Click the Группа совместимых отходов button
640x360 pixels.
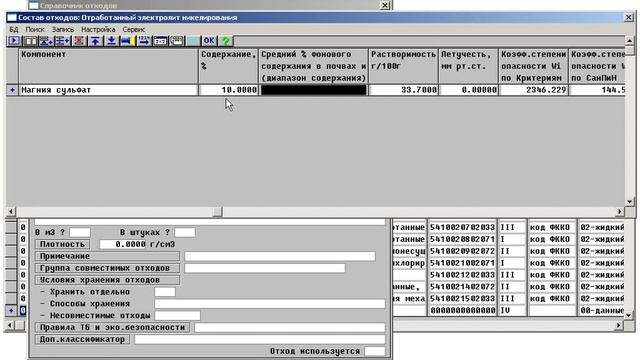click(107, 268)
